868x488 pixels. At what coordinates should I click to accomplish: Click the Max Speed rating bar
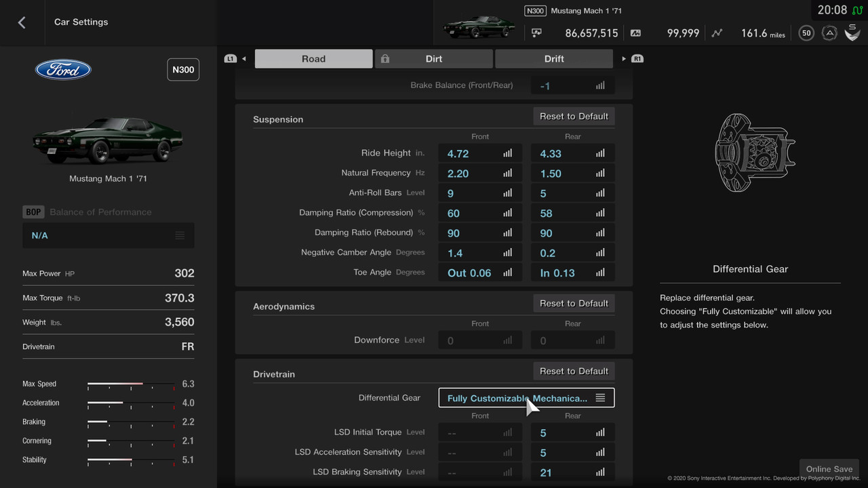pos(131,384)
